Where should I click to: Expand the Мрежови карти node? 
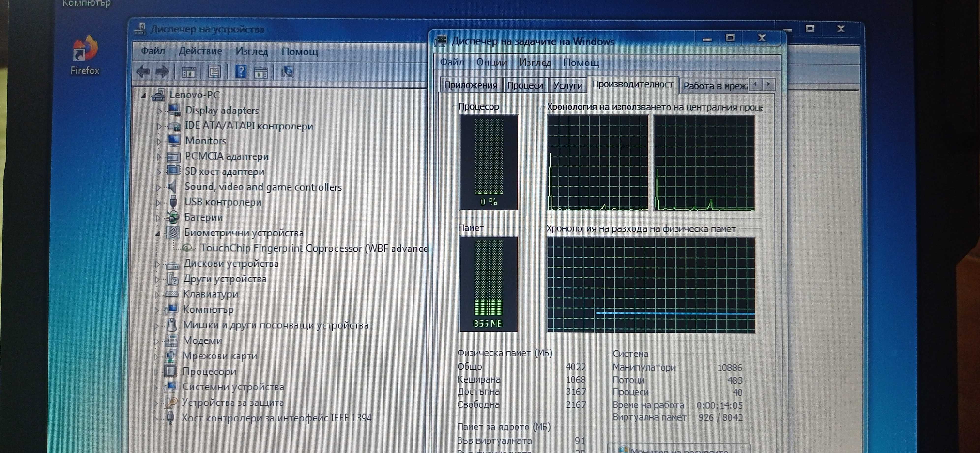pos(156,357)
